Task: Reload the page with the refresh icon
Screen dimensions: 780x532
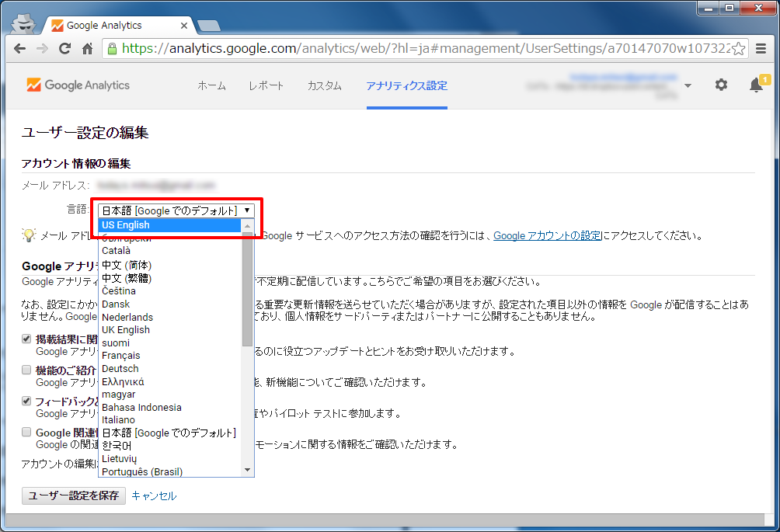Action: [64, 49]
